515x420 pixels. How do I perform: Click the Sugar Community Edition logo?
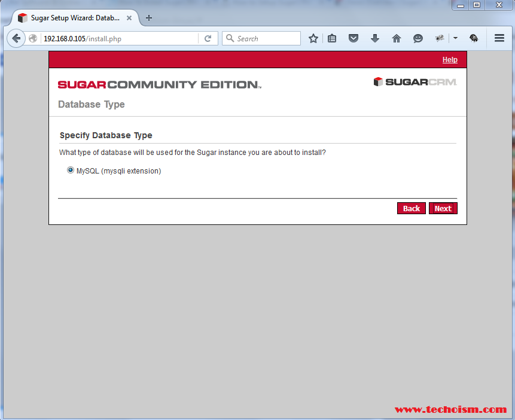tap(160, 85)
